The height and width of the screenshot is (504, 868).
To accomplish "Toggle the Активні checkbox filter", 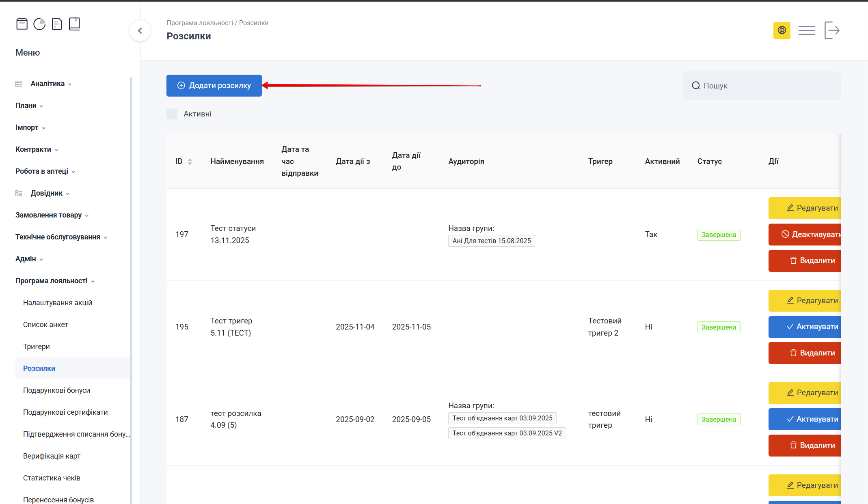I will click(x=172, y=114).
